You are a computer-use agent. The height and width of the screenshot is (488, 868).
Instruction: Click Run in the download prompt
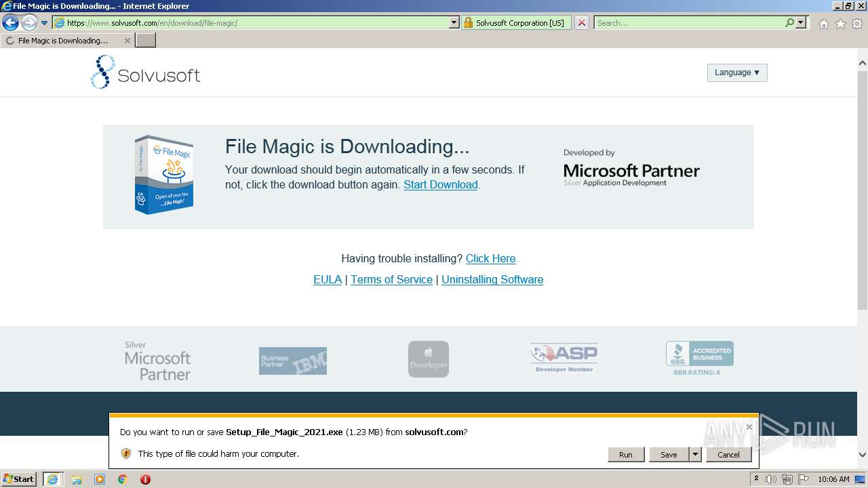click(626, 455)
